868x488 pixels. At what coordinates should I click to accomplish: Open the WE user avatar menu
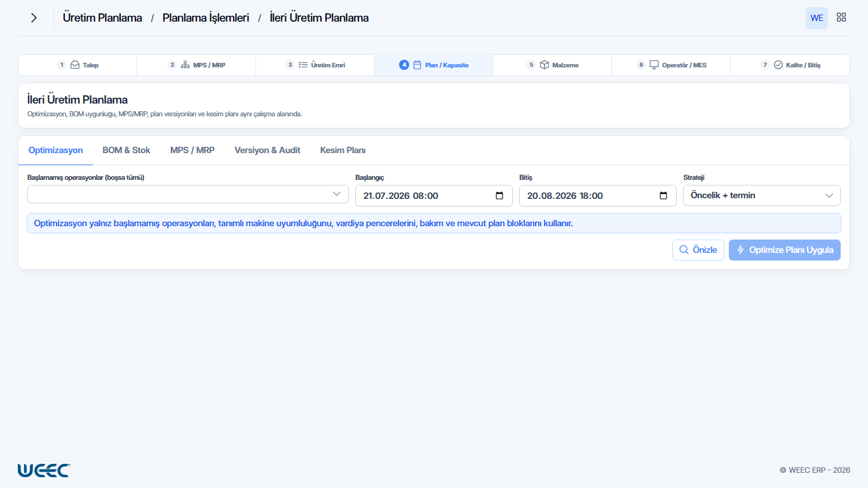[x=817, y=18]
